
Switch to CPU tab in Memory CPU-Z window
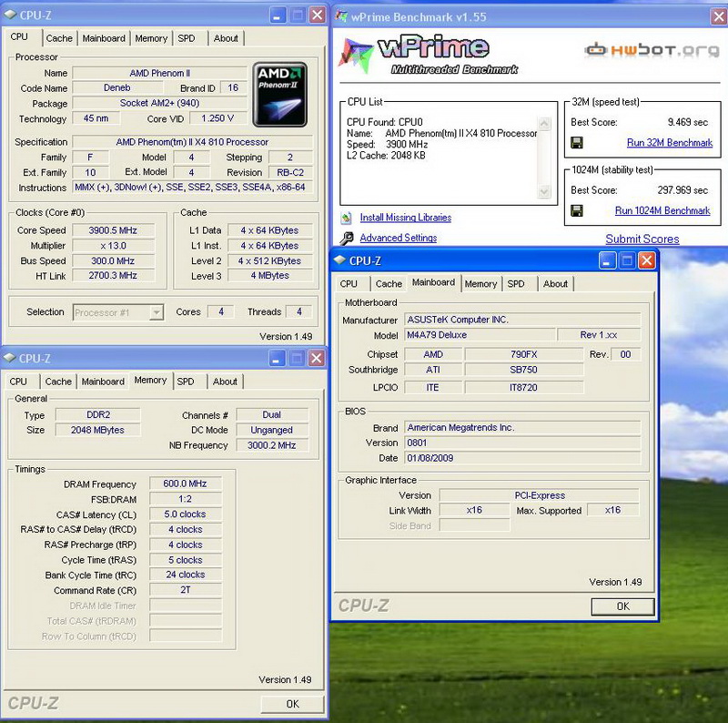pos(18,381)
